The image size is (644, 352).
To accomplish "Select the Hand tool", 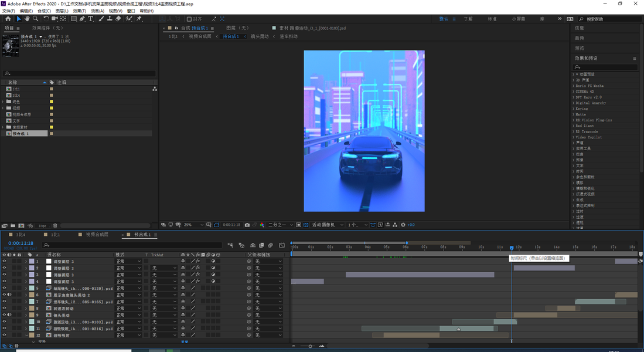I will 27,19.
